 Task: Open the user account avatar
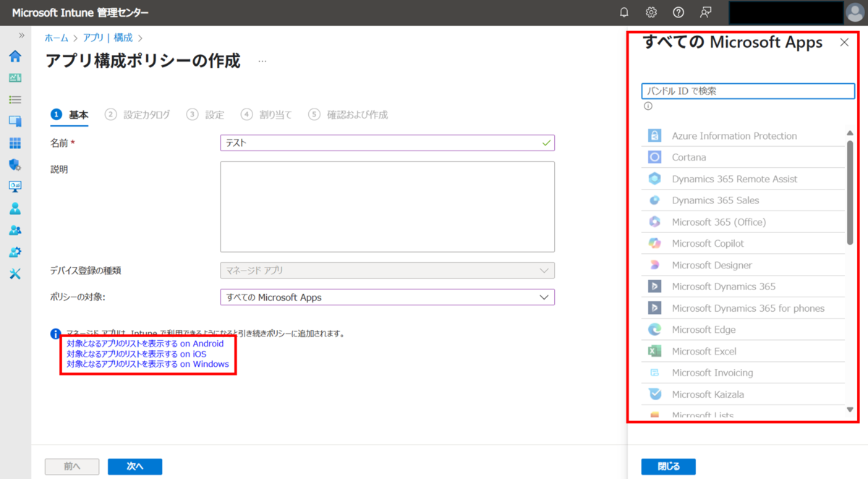pyautogui.click(x=855, y=12)
